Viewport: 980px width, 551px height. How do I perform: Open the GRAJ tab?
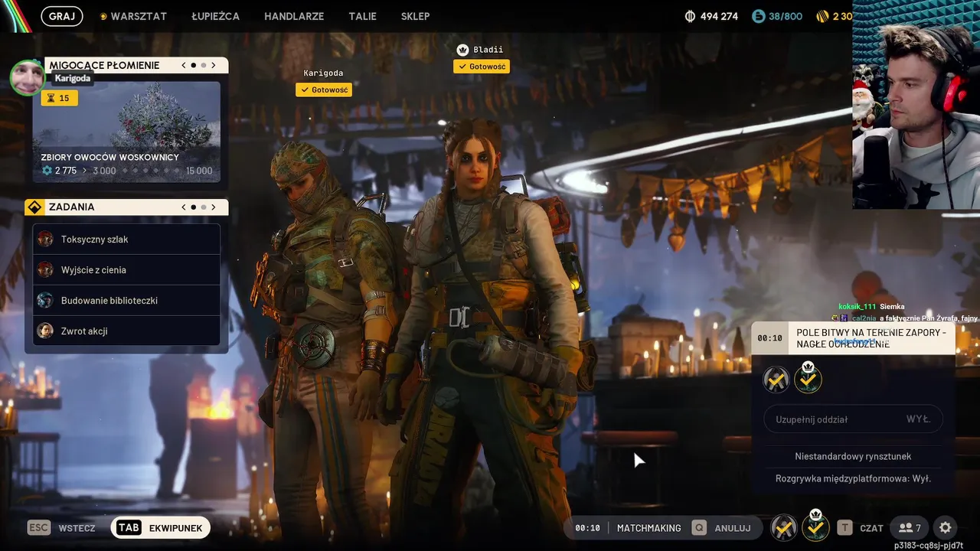pos(61,16)
